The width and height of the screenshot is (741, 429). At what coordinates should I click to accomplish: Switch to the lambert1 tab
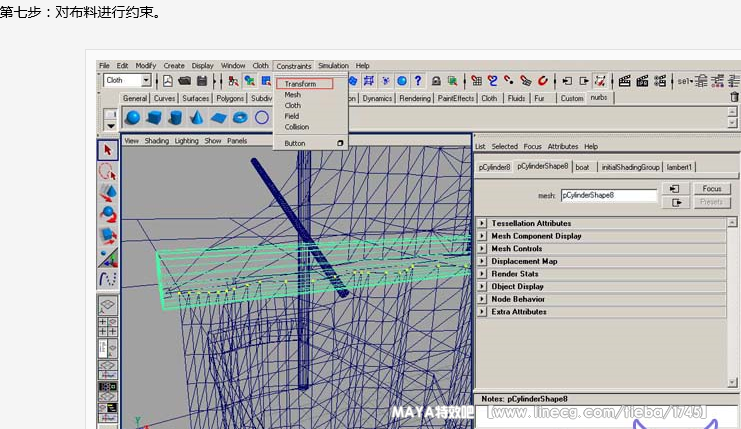[x=679, y=167]
